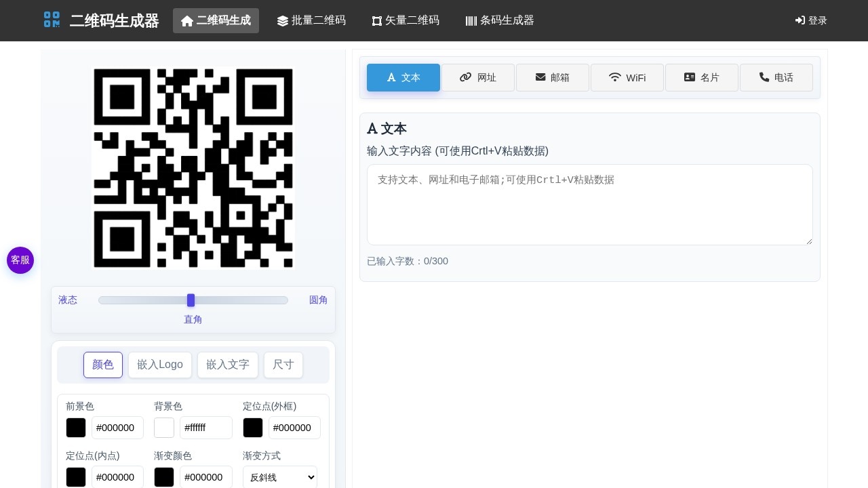
Task: Click the 液态-圆角 shape slider handle
Action: [191, 300]
